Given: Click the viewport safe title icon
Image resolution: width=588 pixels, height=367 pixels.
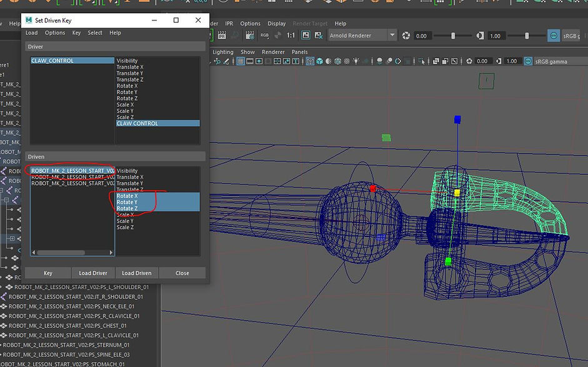Looking at the screenshot, I should 296,61.
